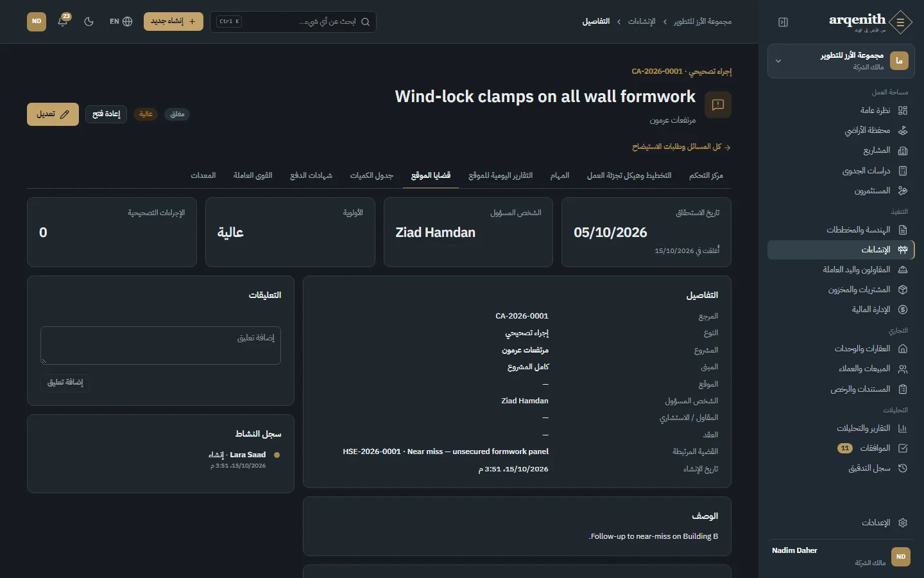This screenshot has height=578, width=924.
Task: Open الإعدادات settings
Action: (840, 523)
